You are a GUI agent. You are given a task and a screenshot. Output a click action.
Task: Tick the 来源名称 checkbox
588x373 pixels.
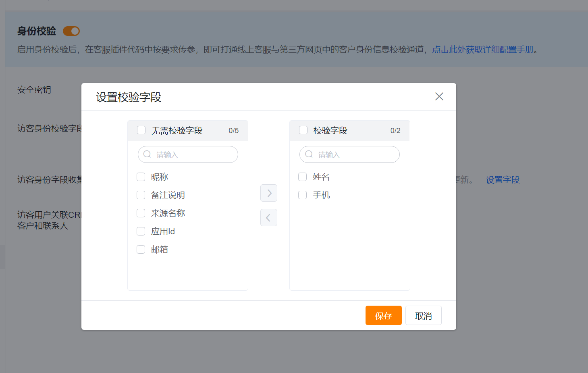point(141,213)
